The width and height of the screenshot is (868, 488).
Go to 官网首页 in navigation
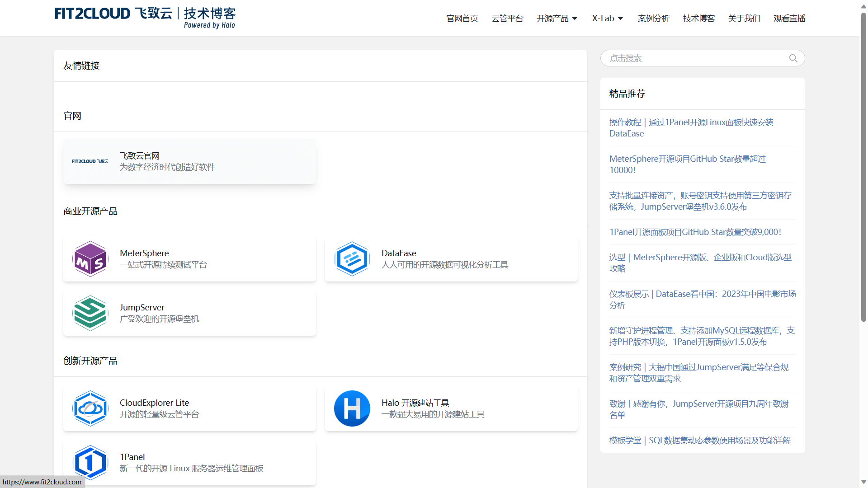[462, 19]
